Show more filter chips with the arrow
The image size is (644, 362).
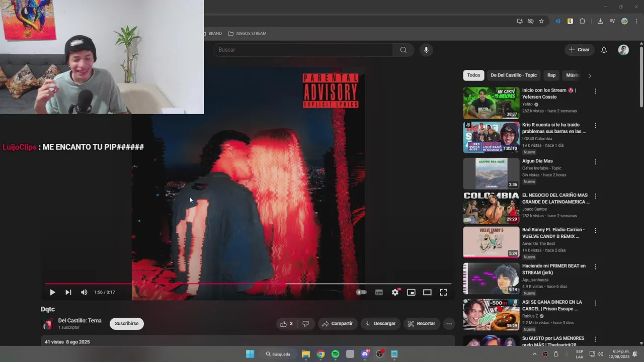[x=590, y=76]
